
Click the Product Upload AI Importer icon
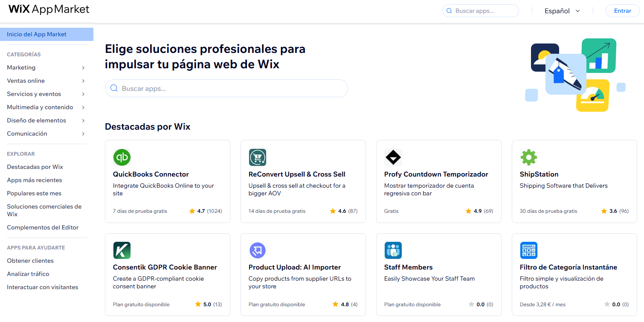click(258, 250)
